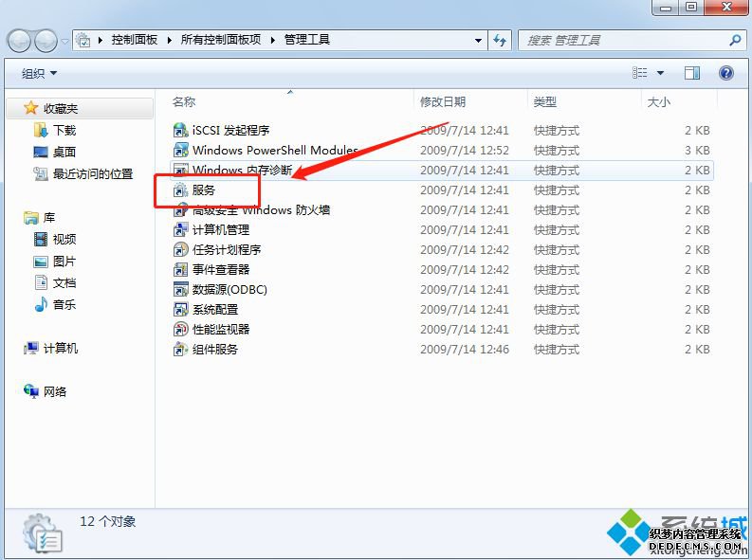Sort by the 大小 column header
Viewport: 752px width, 560px height.
pos(658,101)
